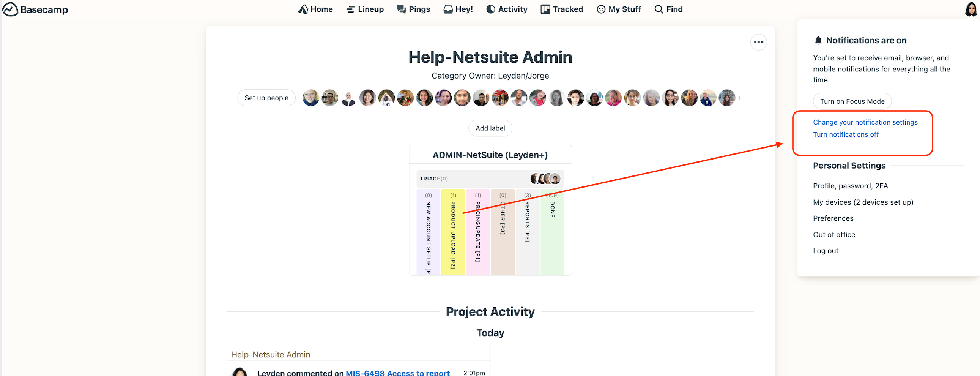Click Leyden's avatar in activity feed

tap(239, 372)
